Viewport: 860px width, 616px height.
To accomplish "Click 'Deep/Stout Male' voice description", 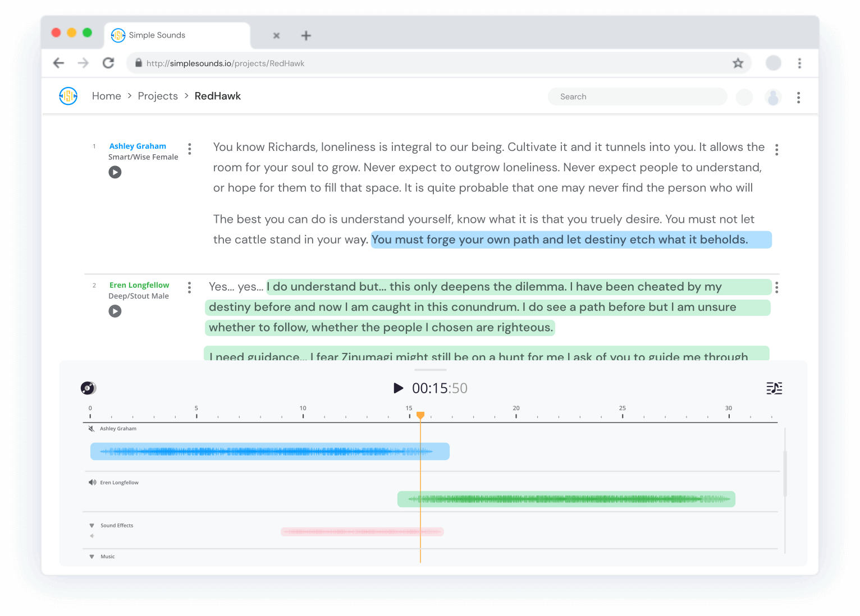I will tap(139, 296).
